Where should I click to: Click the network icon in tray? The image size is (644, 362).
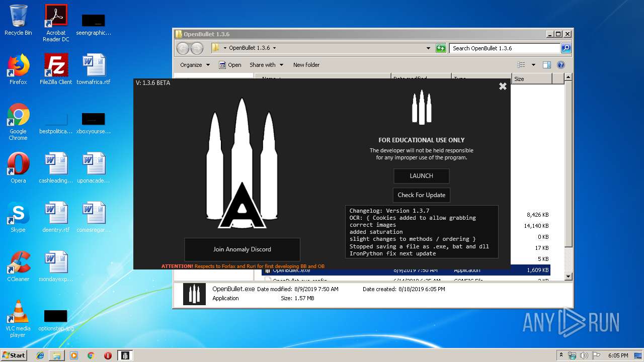point(572,355)
